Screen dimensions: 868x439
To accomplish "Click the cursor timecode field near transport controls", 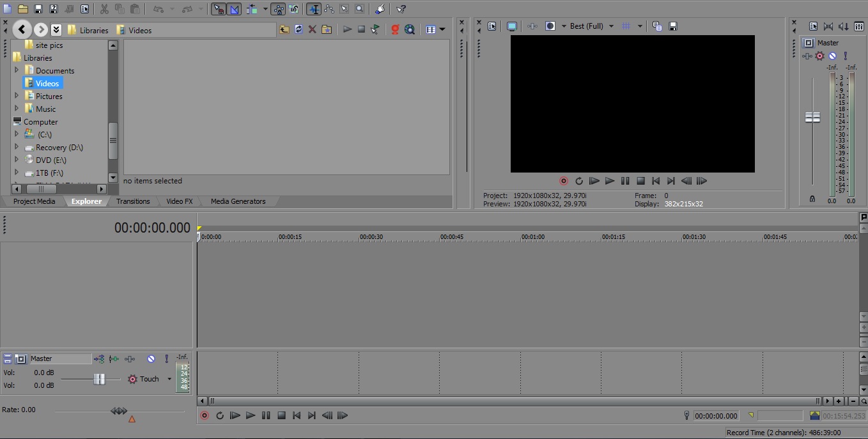I will pos(715,415).
